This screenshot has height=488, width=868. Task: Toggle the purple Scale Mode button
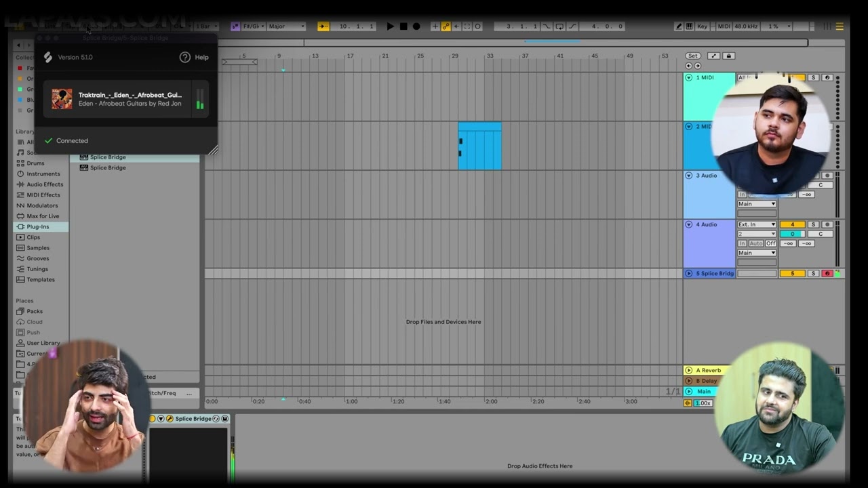pyautogui.click(x=235, y=26)
